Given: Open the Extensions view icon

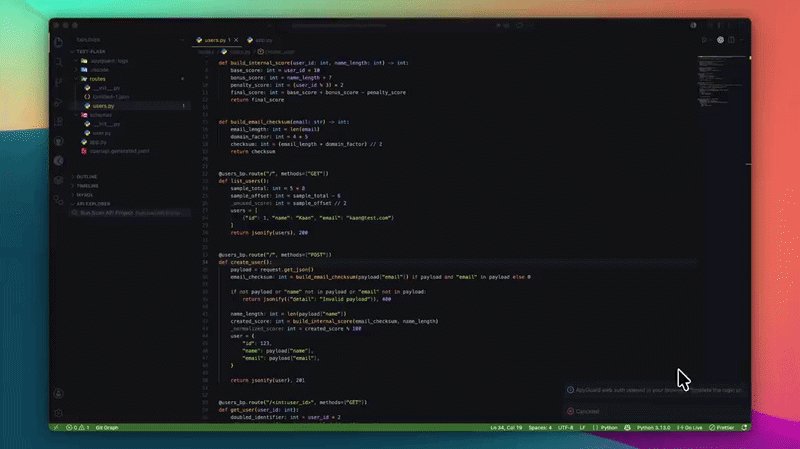Looking at the screenshot, I should [x=59, y=121].
